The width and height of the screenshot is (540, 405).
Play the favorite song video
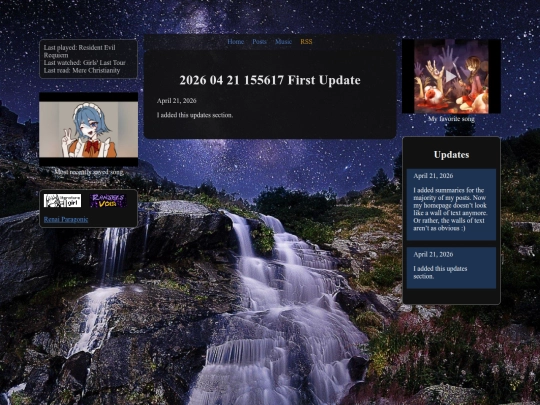451,76
